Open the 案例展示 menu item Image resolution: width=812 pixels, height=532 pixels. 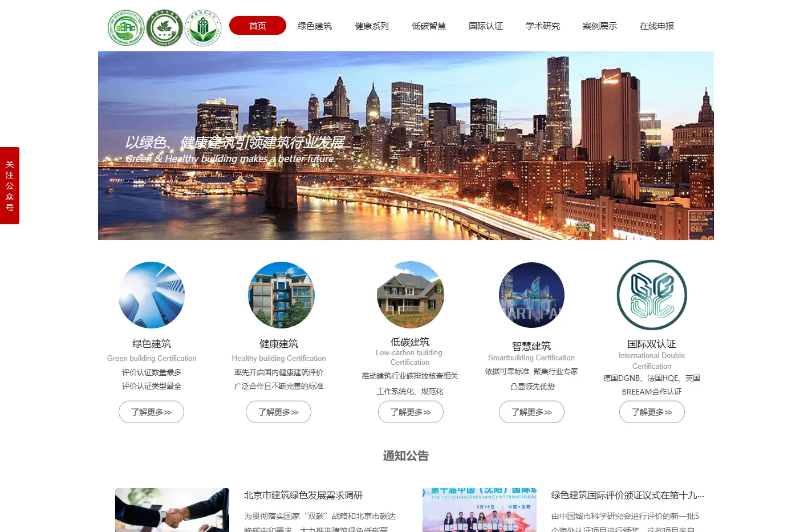(x=600, y=26)
